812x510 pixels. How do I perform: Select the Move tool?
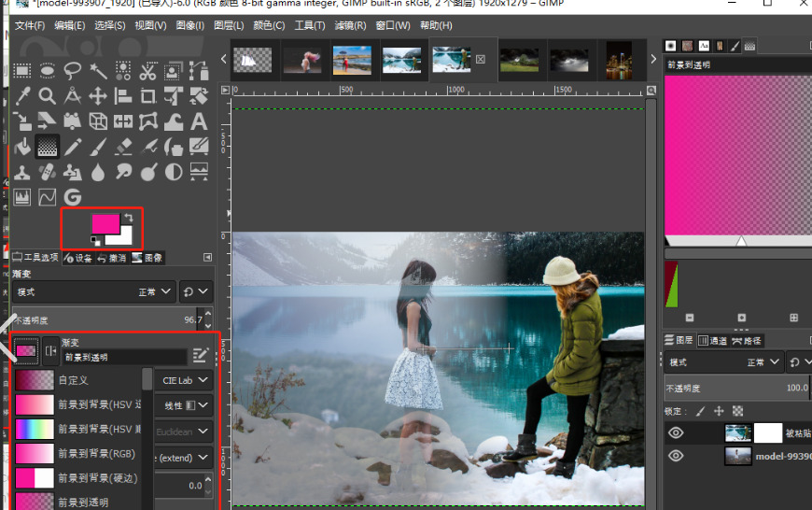(x=98, y=96)
